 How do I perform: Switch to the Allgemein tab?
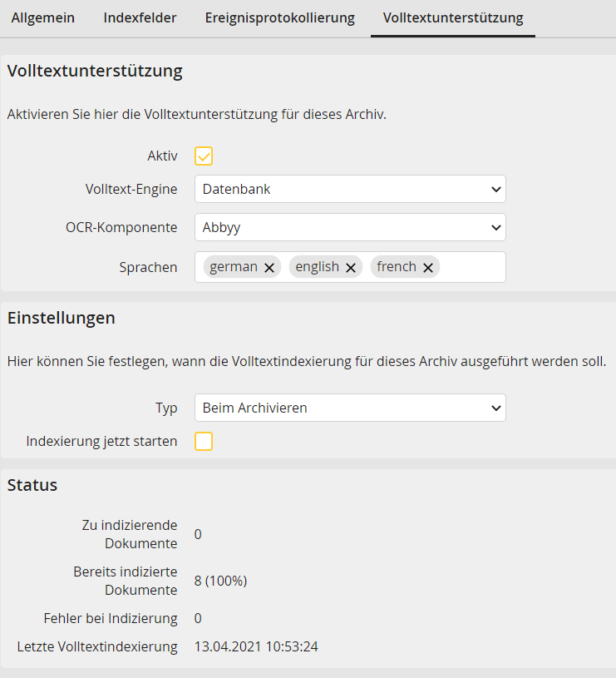click(42, 17)
